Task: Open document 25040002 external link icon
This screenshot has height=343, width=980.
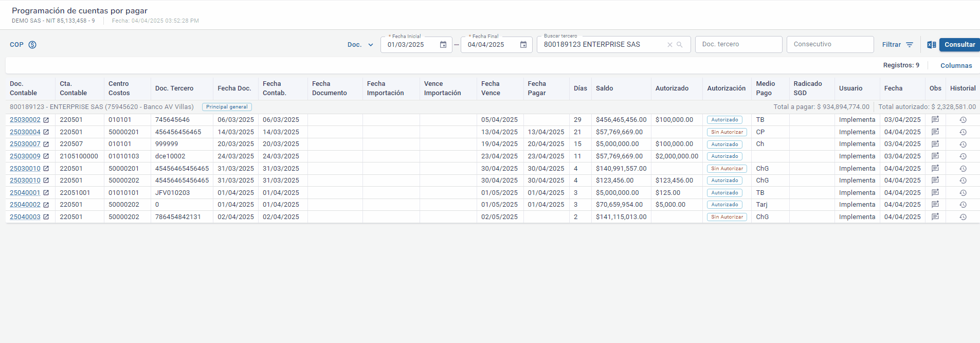Action: [46, 205]
